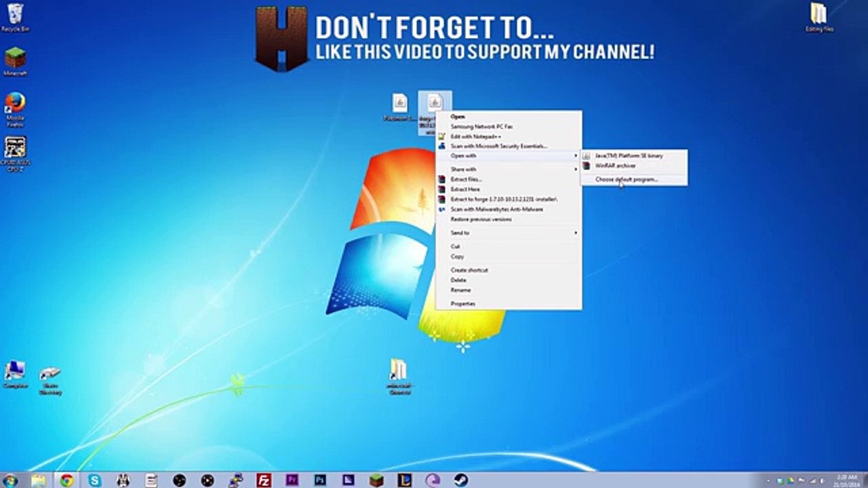
Task: Open Steam from the taskbar
Action: click(x=460, y=481)
